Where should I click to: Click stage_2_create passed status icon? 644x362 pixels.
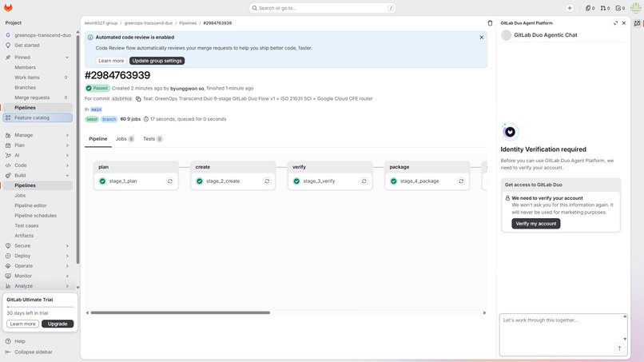[200, 181]
